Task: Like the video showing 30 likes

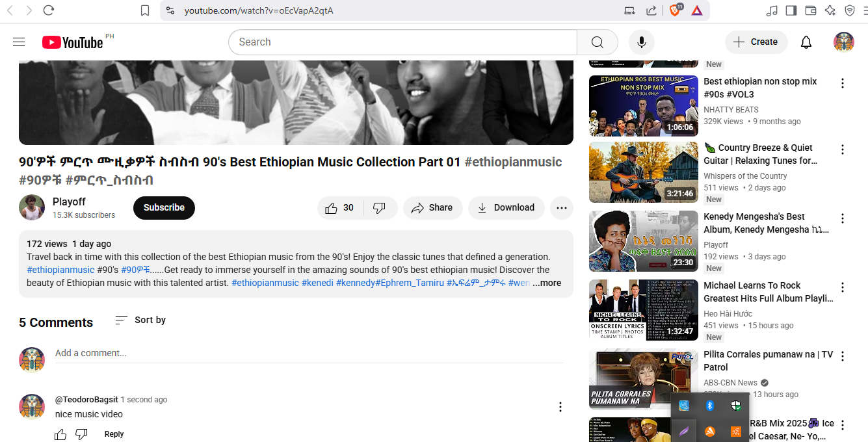Action: point(340,208)
